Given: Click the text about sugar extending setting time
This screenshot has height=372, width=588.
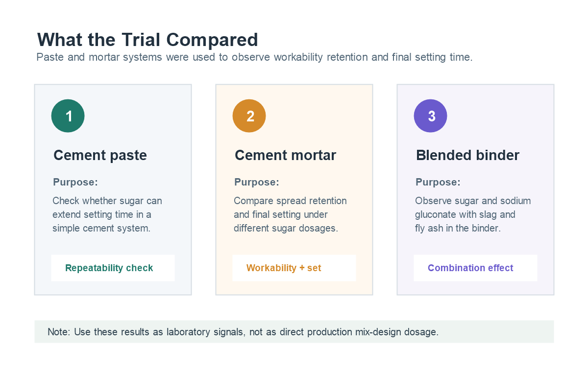Looking at the screenshot, I should coord(107,214).
